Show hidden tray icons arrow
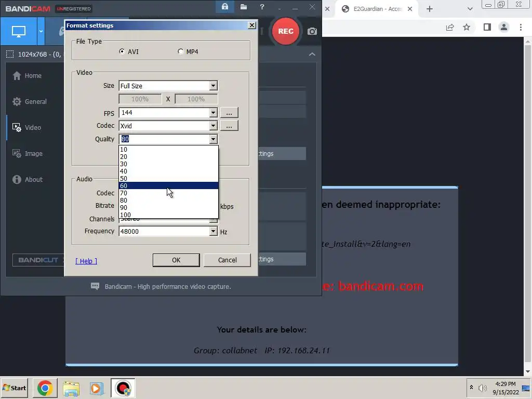The height and width of the screenshot is (399, 532). [x=471, y=388]
